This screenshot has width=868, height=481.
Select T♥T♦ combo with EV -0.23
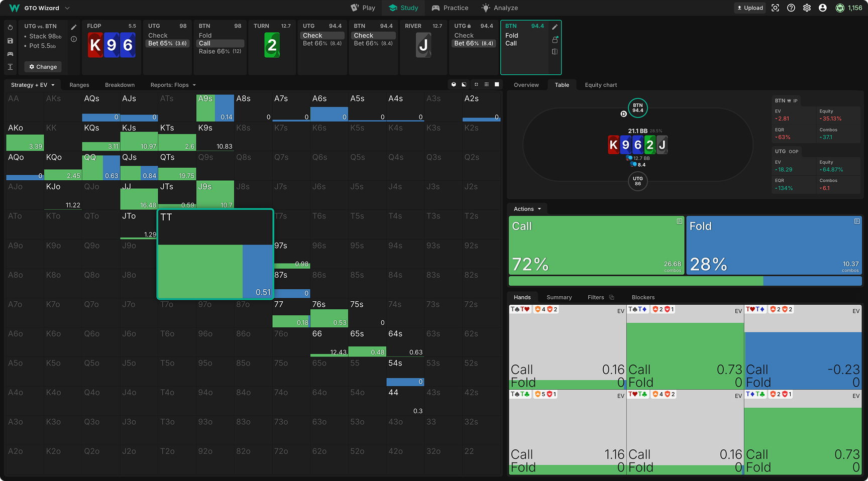803,347
